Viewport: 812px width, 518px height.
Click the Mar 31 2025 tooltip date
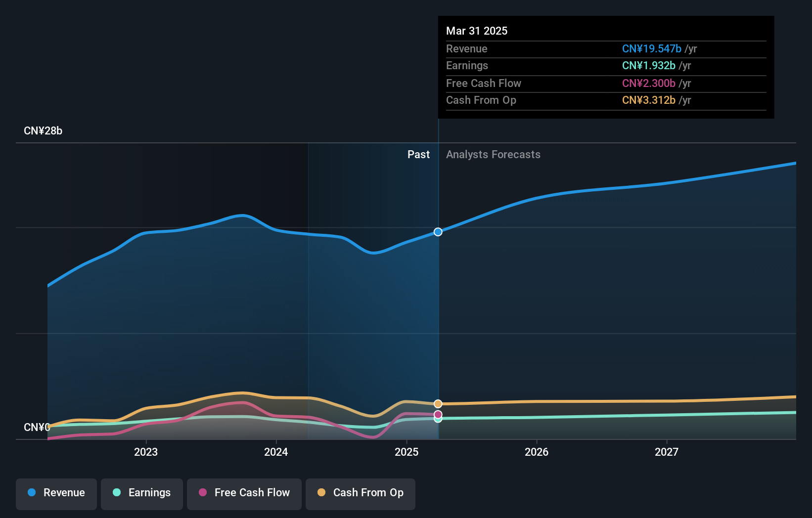pyautogui.click(x=477, y=31)
